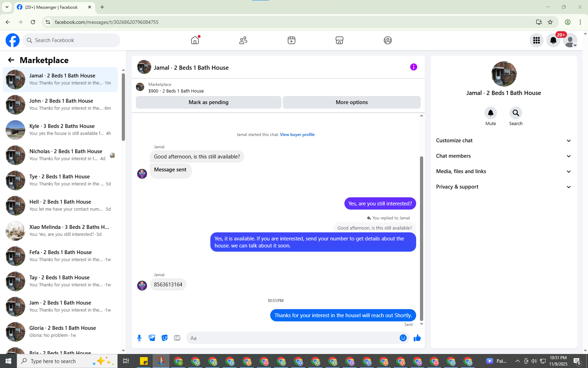588x368 pixels.
Task: Bookmark this page with the star icon
Action: [x=550, y=22]
